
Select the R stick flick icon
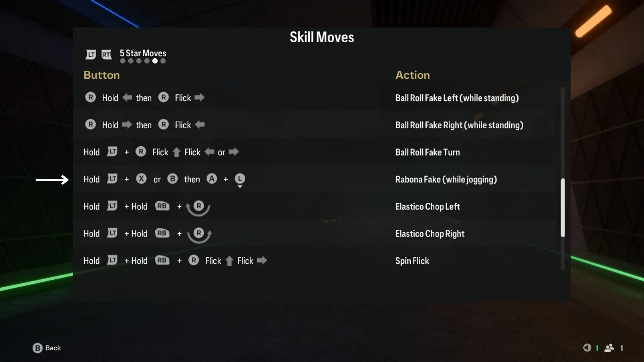pyautogui.click(x=164, y=98)
